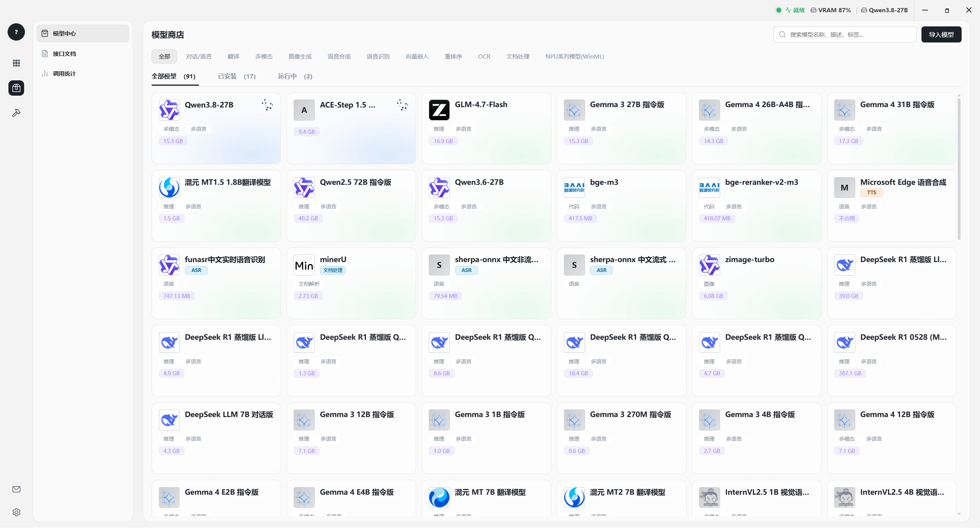Click the zimage-turbo model logo
This screenshot has width=980, height=528.
pyautogui.click(x=709, y=265)
